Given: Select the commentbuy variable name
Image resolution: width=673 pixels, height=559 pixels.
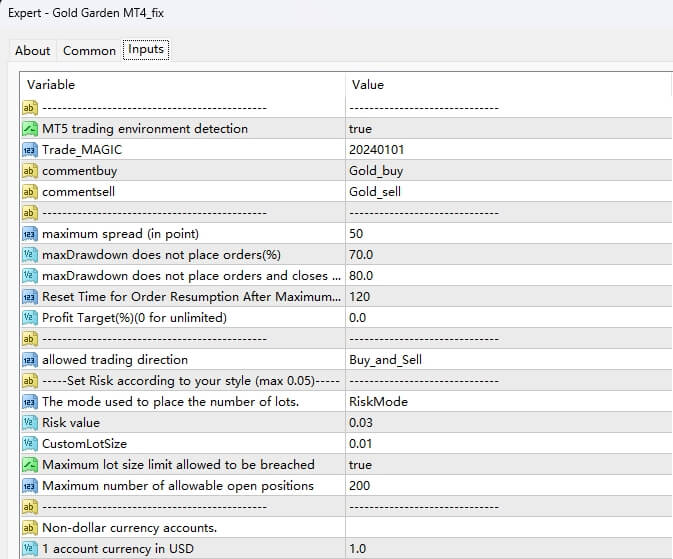Looking at the screenshot, I should (79, 170).
